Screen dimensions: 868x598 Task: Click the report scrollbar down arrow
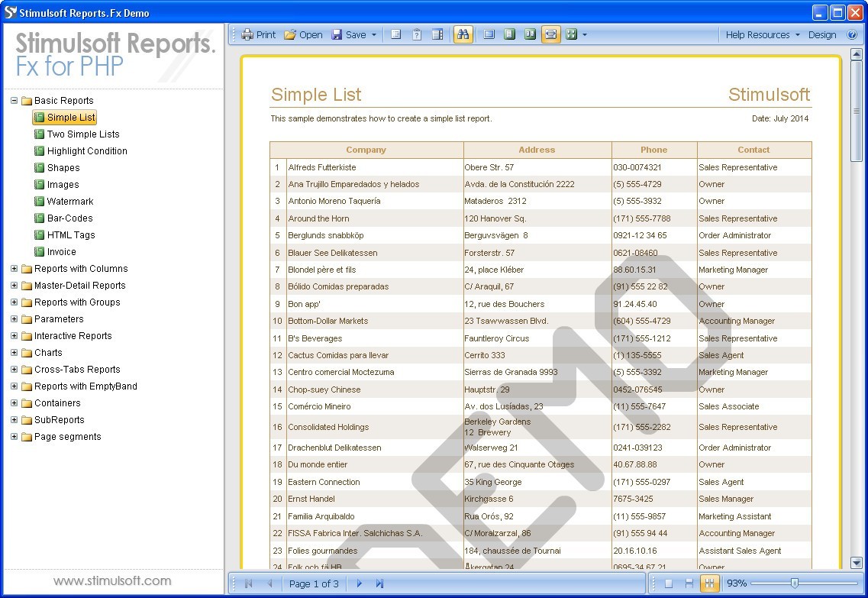click(856, 563)
